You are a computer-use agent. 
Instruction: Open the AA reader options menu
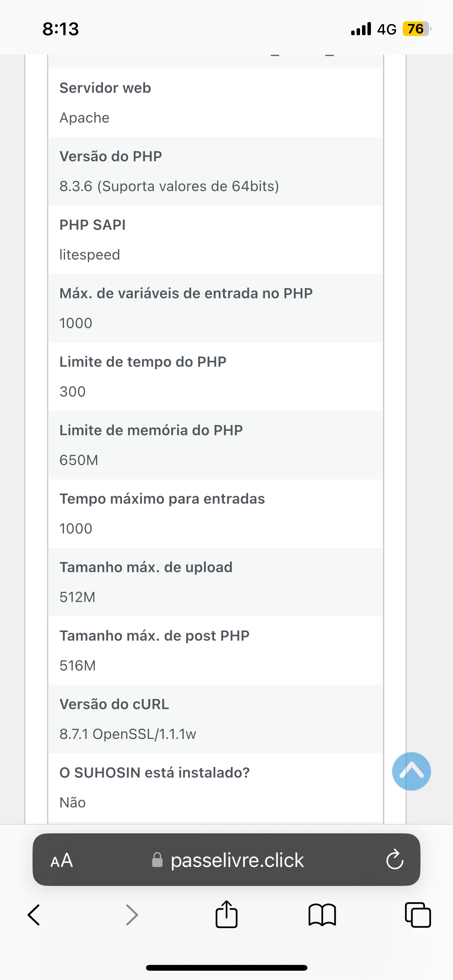coord(62,860)
